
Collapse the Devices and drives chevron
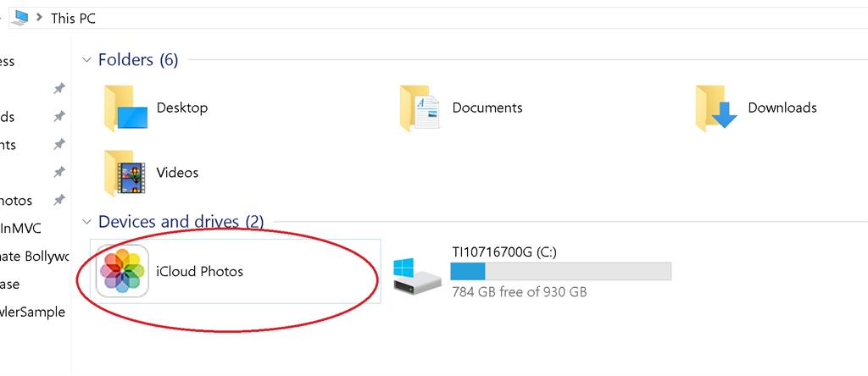click(x=86, y=222)
